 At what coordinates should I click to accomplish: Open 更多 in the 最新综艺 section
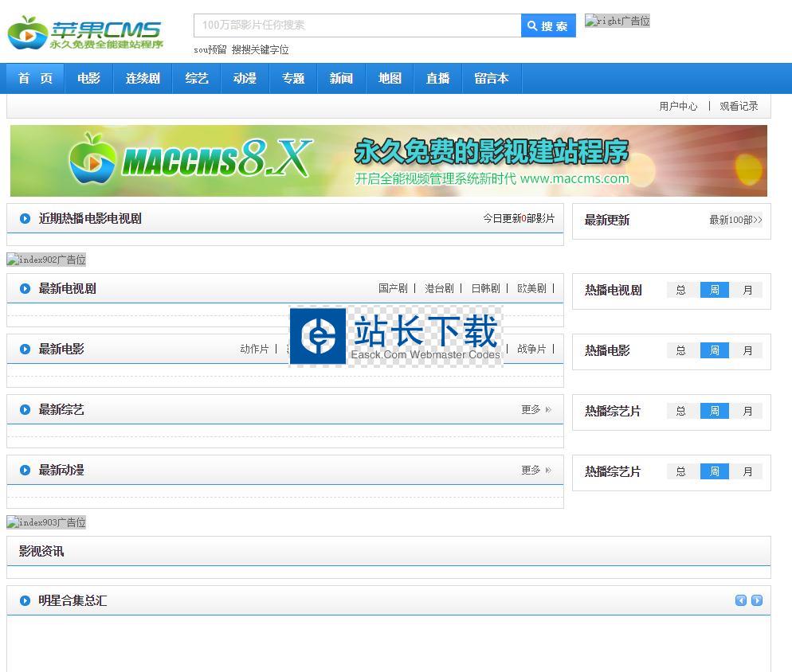pos(535,410)
